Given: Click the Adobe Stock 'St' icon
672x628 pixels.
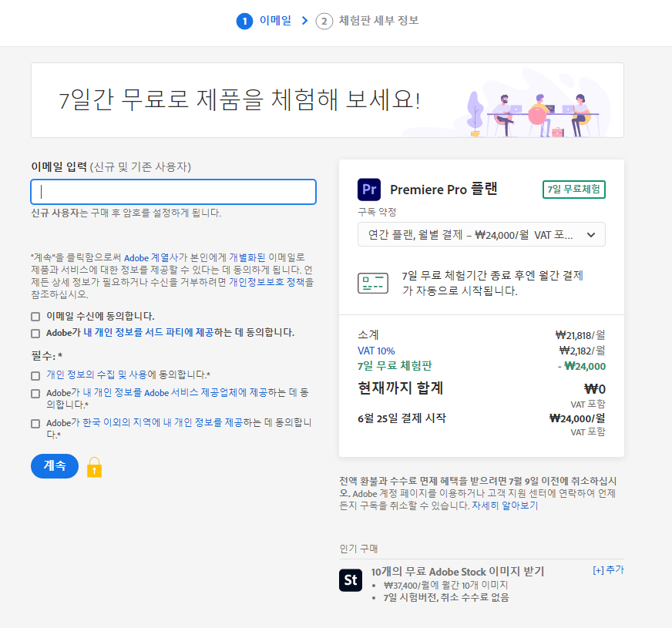Looking at the screenshot, I should 350,580.
